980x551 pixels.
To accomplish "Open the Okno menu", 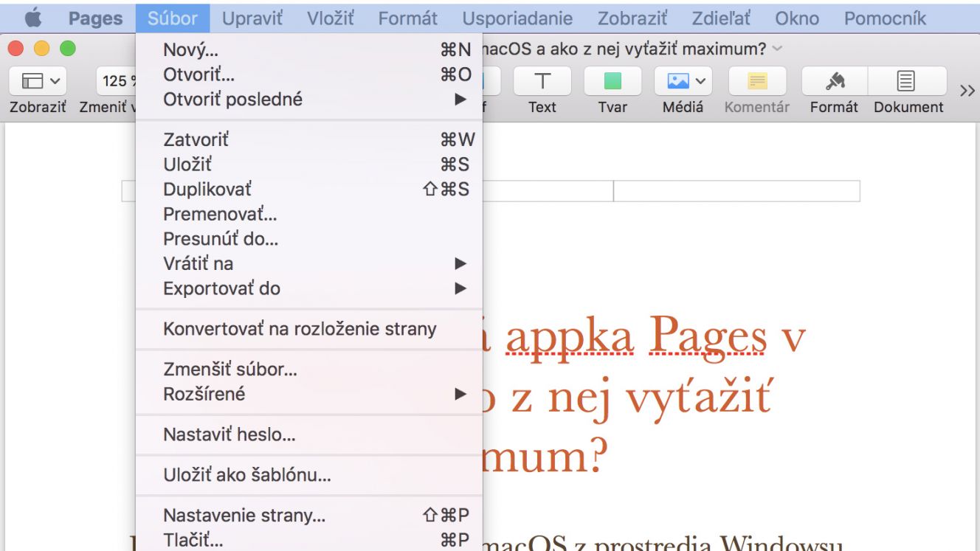I will click(797, 18).
